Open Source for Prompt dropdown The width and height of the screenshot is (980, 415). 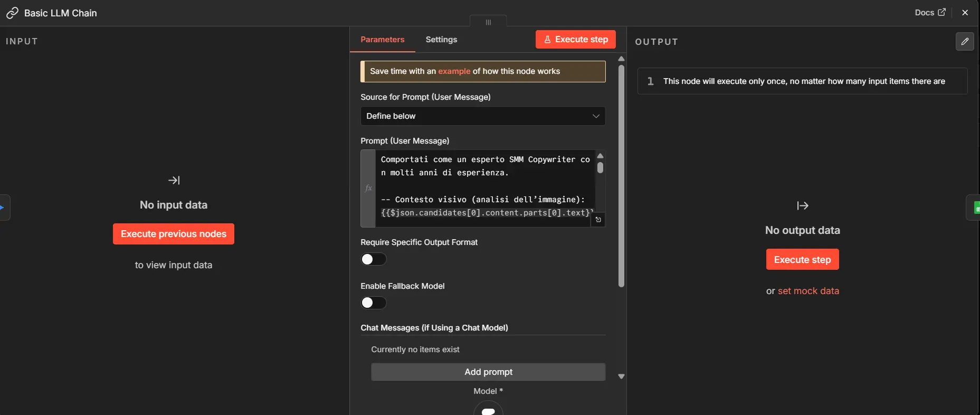click(x=483, y=116)
